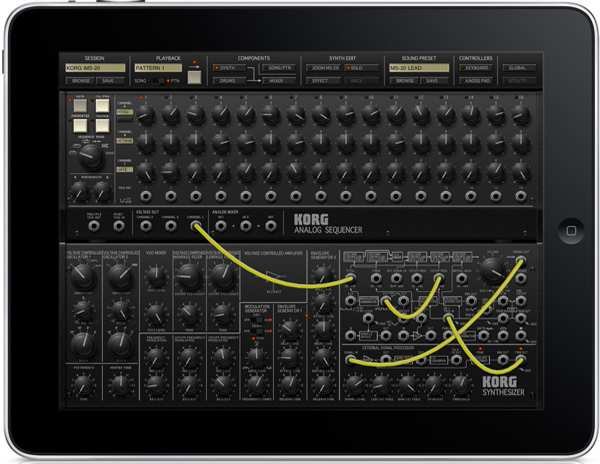The height and width of the screenshot is (464, 600).
Task: Click step 8 Channel B knob
Action: pyautogui.click(x=321, y=143)
